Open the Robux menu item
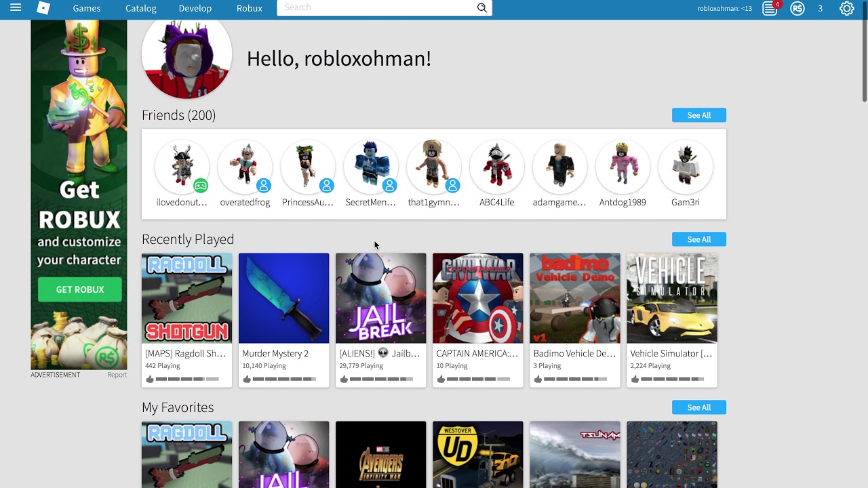Screen dimensions: 868x488 pos(250,8)
